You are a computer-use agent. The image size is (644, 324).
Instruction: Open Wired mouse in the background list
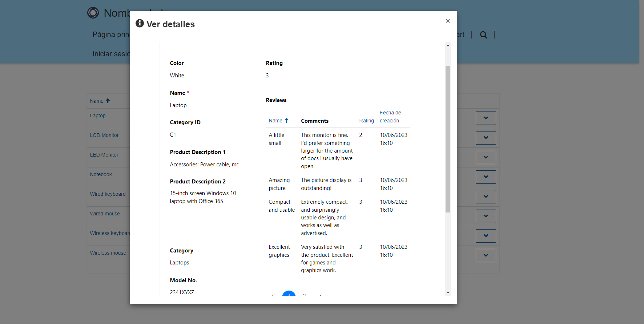pos(105,214)
